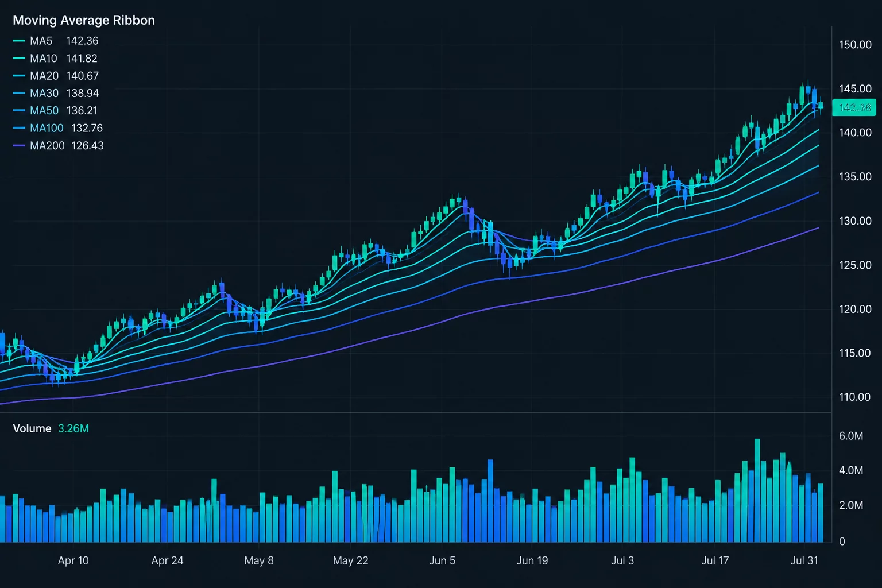Select the MA30 legend label
882x588 pixels.
point(44,93)
